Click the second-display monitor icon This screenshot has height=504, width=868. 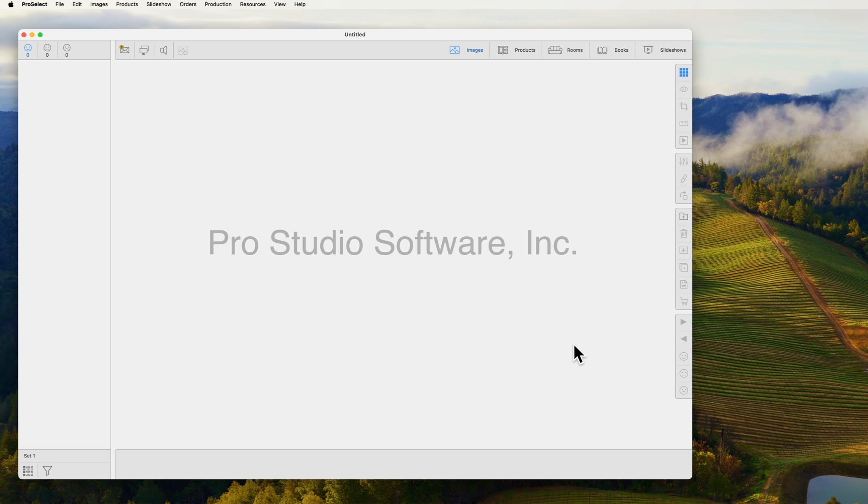pos(144,50)
